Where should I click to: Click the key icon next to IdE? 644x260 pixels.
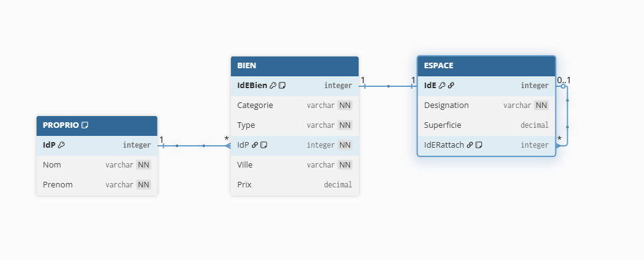(x=442, y=86)
